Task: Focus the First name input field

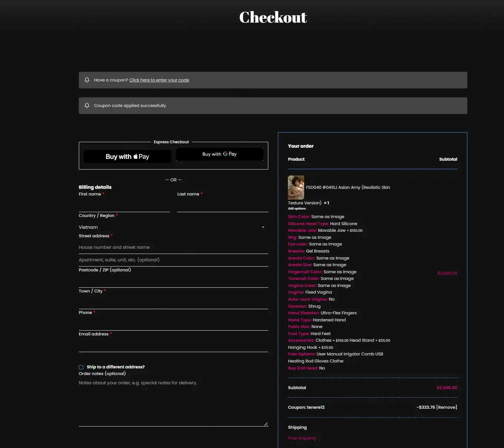Action: click(x=124, y=205)
